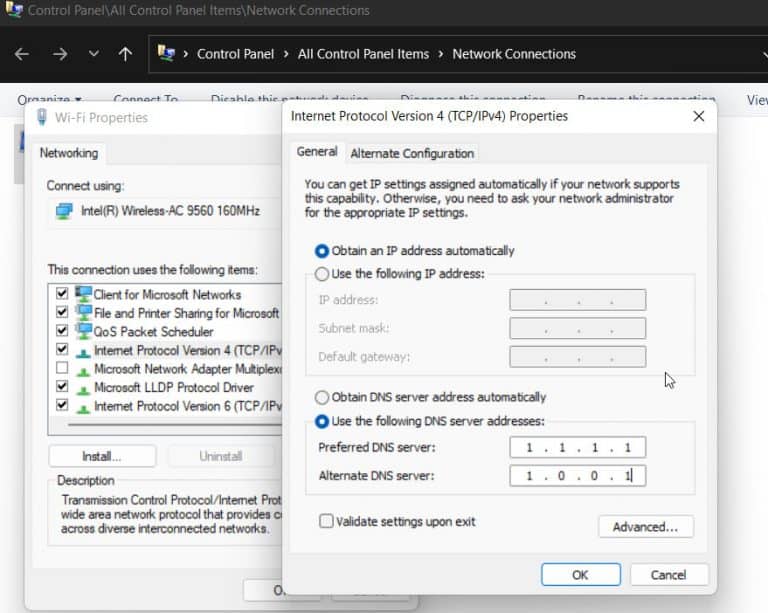This screenshot has width=768, height=613.
Task: Select Obtain an IP address automatically
Action: 322,251
